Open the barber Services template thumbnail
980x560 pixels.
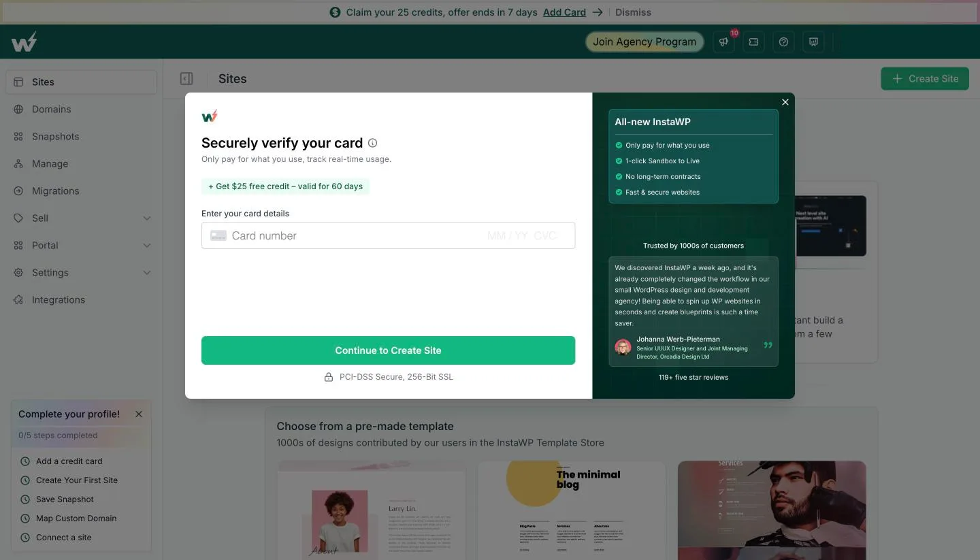(x=772, y=510)
